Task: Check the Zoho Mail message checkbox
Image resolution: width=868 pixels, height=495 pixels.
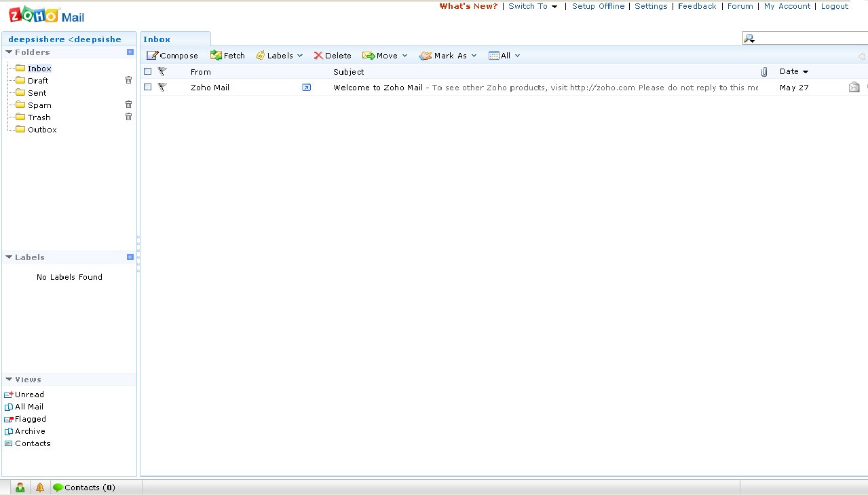Action: [x=147, y=87]
